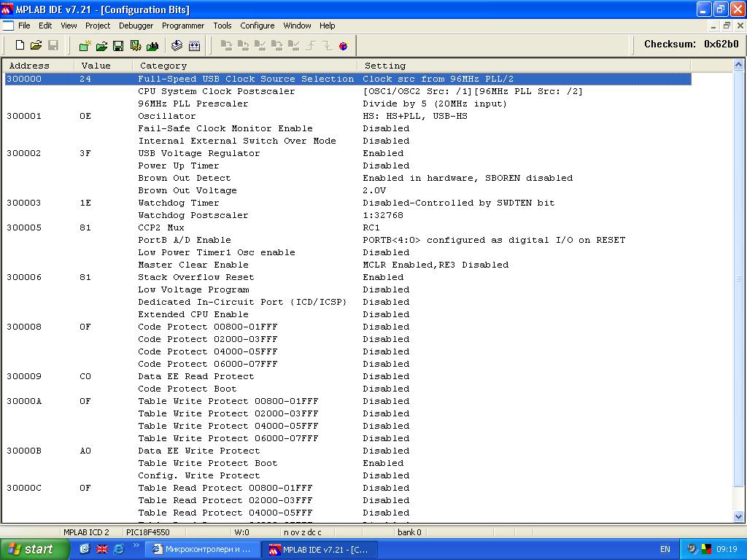Open the Programmer menu
The image size is (747, 560).
(183, 26)
